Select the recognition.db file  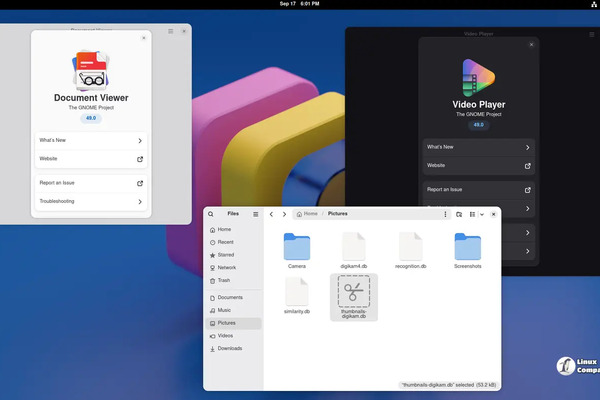coord(411,250)
